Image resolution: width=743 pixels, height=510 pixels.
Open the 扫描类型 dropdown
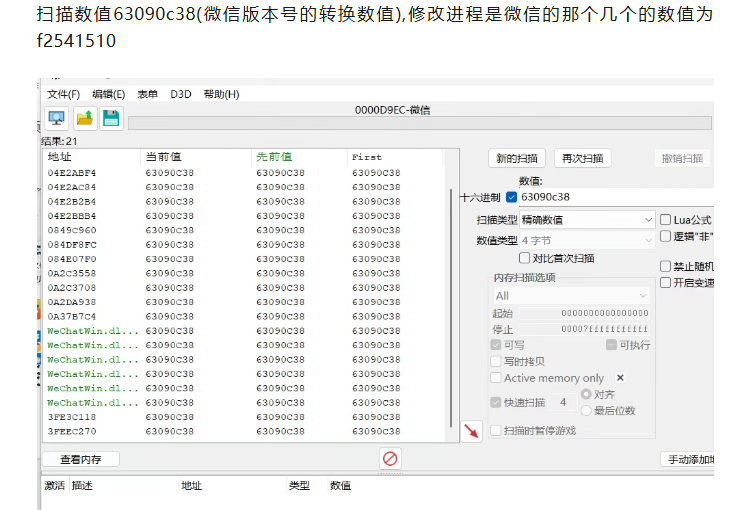(588, 219)
